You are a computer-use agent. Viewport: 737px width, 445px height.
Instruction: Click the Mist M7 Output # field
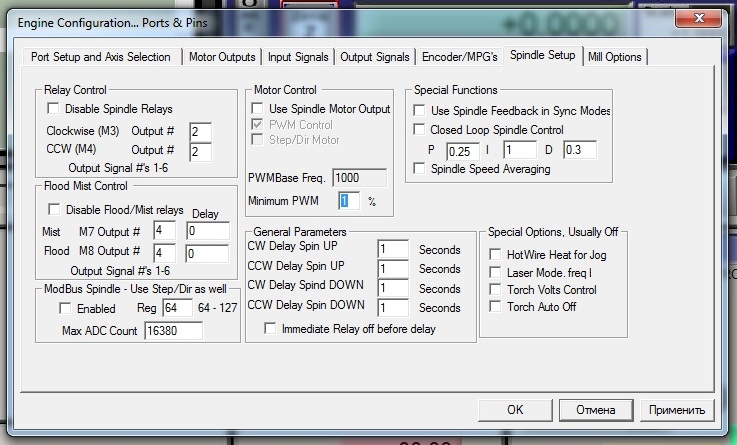tap(165, 230)
